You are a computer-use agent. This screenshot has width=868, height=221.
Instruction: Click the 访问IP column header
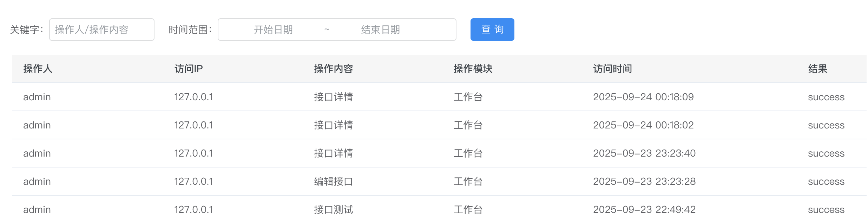click(189, 69)
